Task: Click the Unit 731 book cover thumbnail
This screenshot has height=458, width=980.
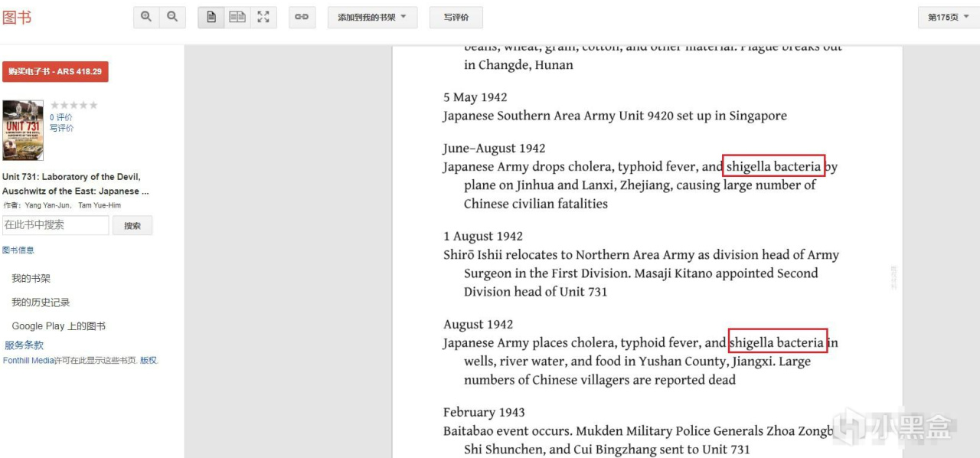Action: point(23,130)
